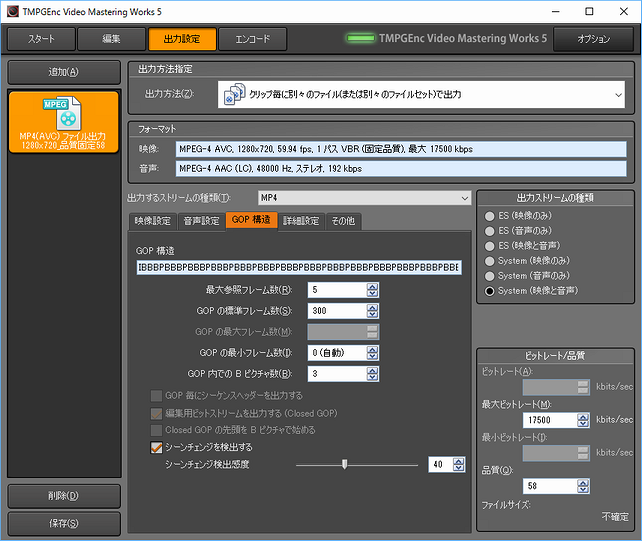Decrease 最大ビットレート 17500 value

point(583,423)
